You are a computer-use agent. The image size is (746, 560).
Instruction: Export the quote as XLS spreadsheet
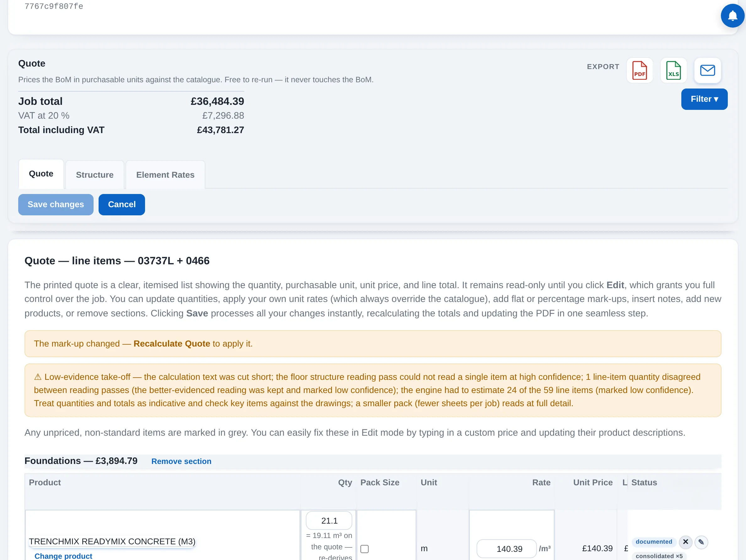(x=673, y=70)
